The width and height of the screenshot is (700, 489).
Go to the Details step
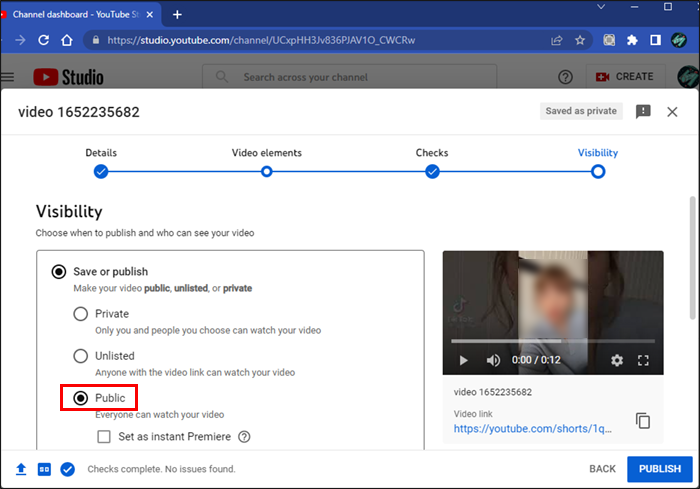tap(101, 171)
